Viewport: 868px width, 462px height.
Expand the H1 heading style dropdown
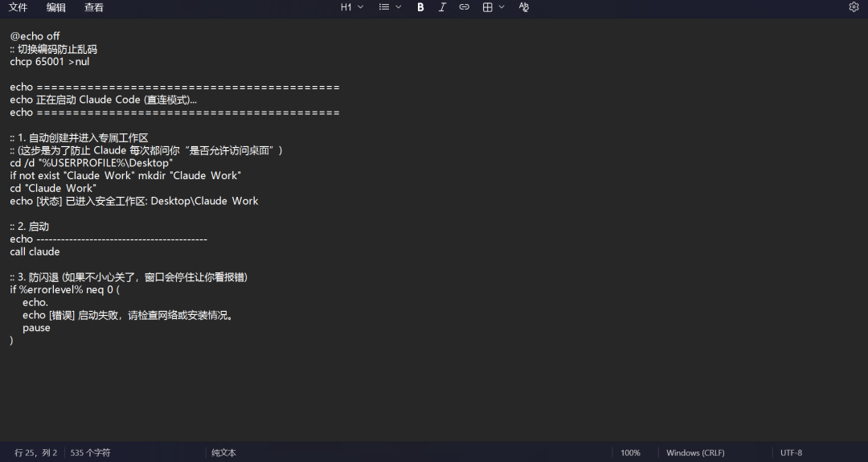click(x=352, y=7)
